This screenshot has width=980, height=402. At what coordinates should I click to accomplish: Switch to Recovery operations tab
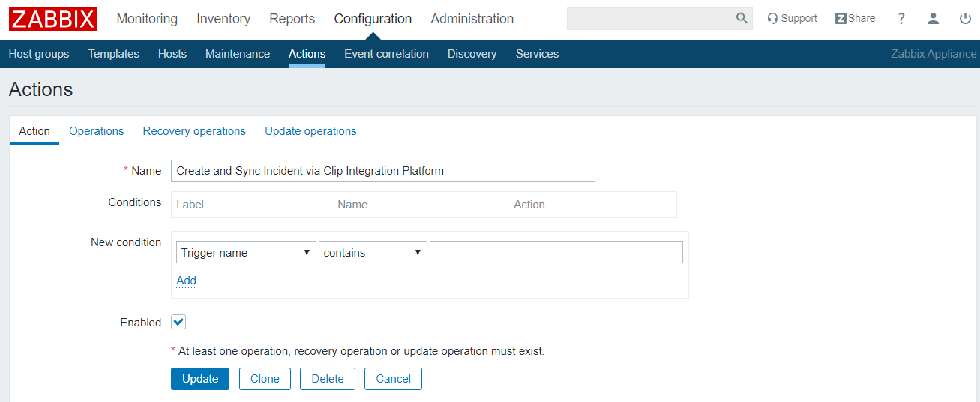coord(194,131)
